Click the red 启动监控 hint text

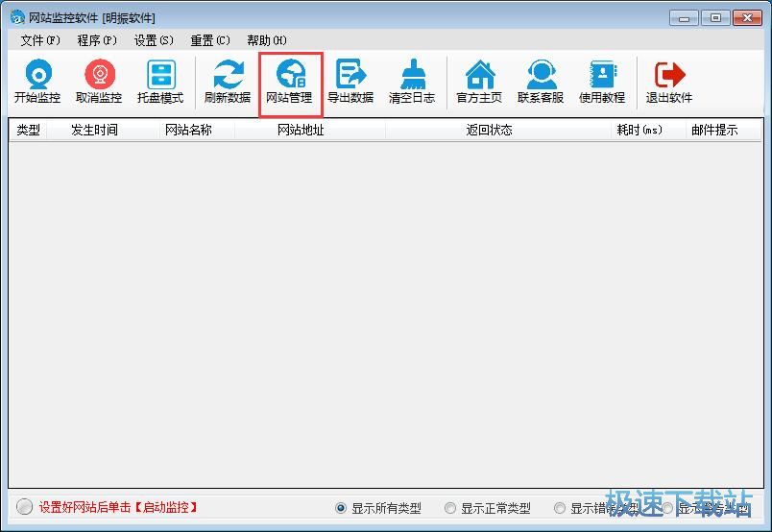118,507
